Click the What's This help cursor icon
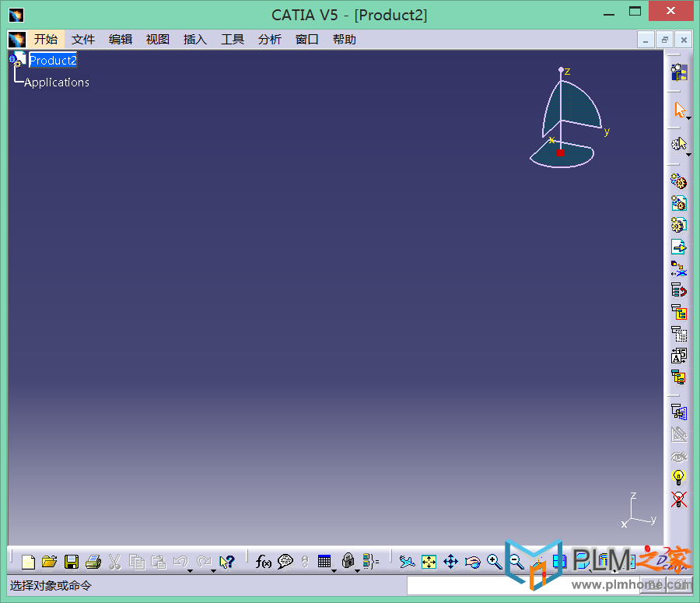The image size is (700, 603). (227, 562)
